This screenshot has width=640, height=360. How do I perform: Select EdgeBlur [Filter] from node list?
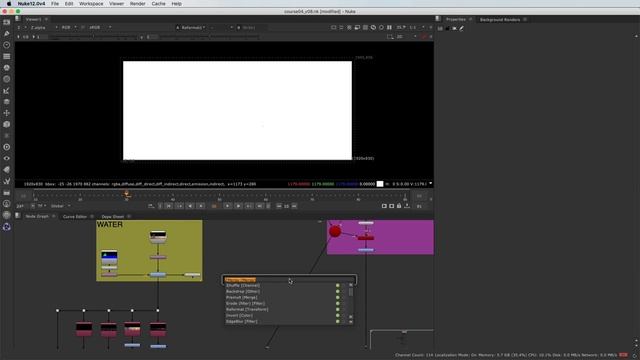tap(242, 322)
